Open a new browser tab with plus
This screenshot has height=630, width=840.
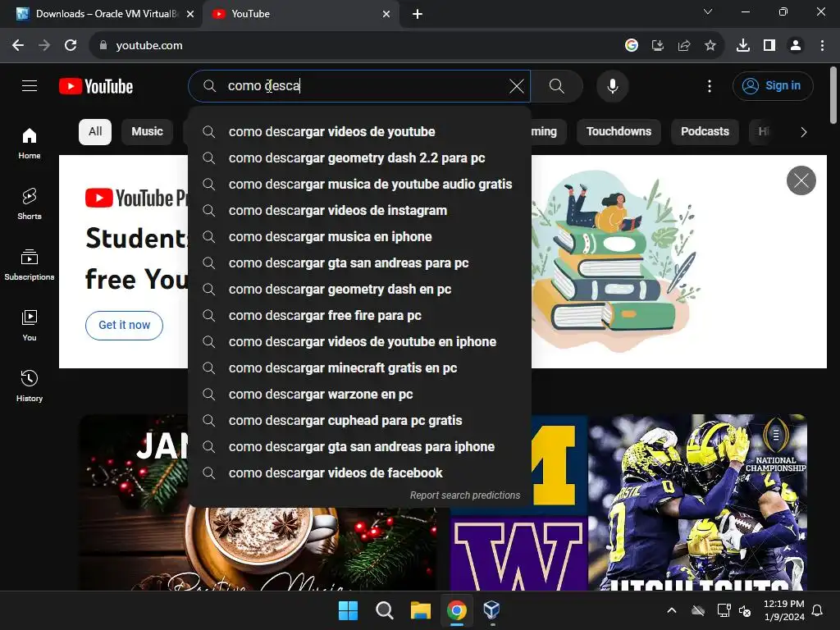(418, 14)
